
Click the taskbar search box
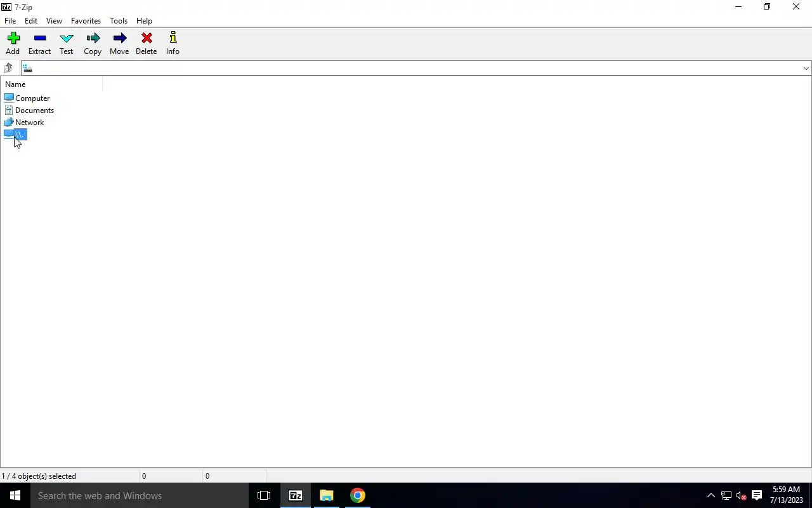[x=140, y=495]
